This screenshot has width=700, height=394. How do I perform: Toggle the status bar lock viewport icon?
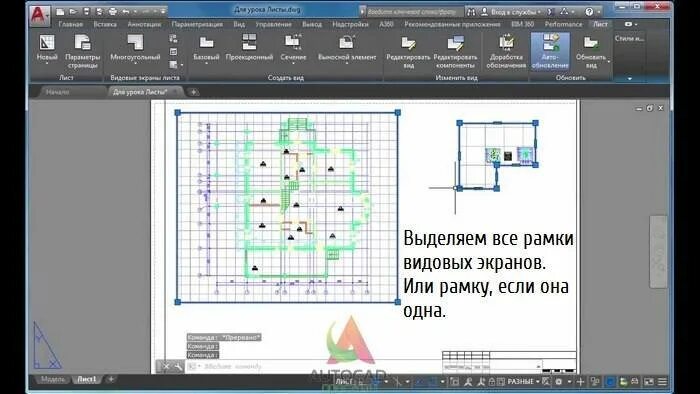(x=491, y=382)
